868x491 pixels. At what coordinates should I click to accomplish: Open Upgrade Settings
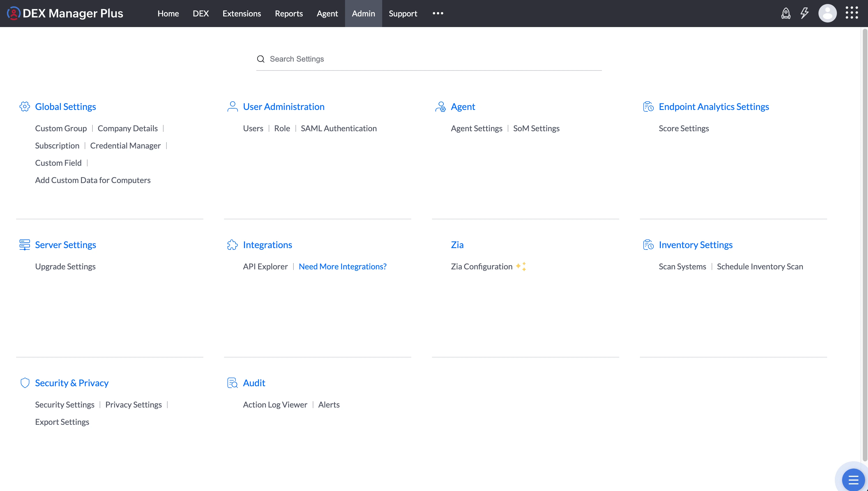click(65, 267)
